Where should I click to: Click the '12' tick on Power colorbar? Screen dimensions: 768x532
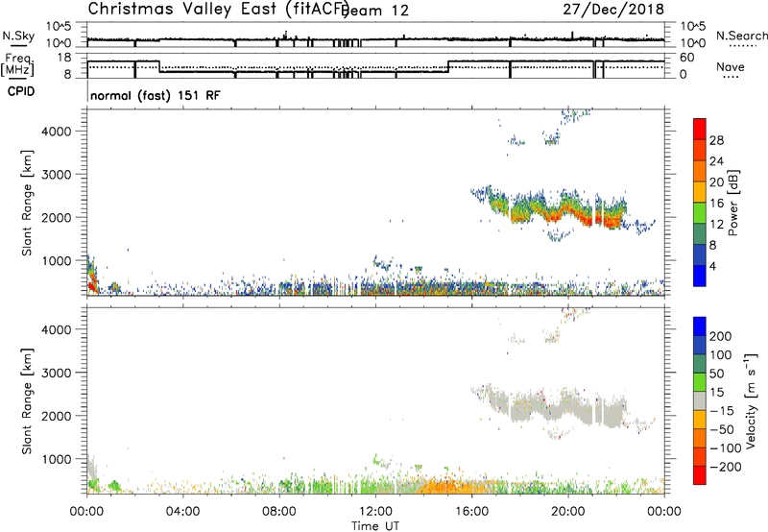point(716,224)
